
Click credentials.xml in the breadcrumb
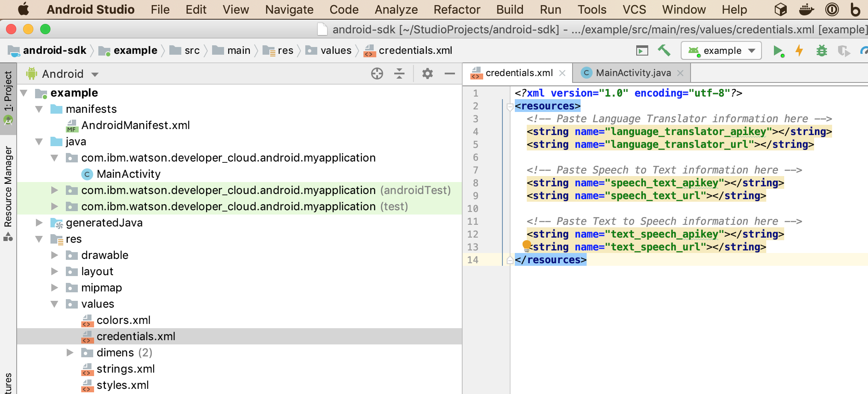(408, 50)
